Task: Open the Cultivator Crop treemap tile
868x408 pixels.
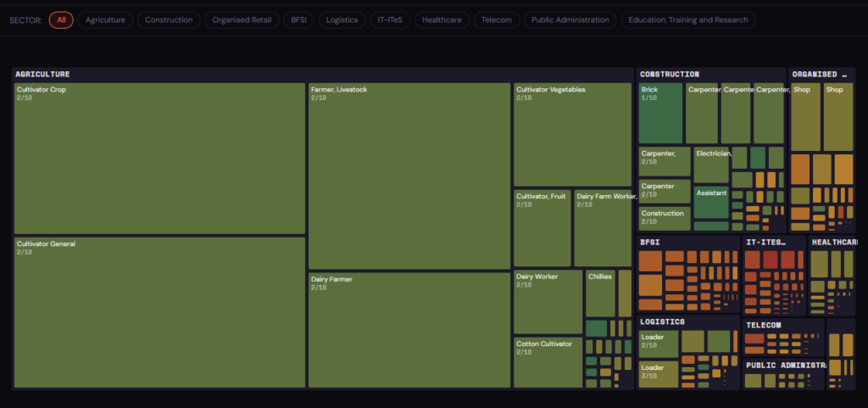Action: [159, 158]
